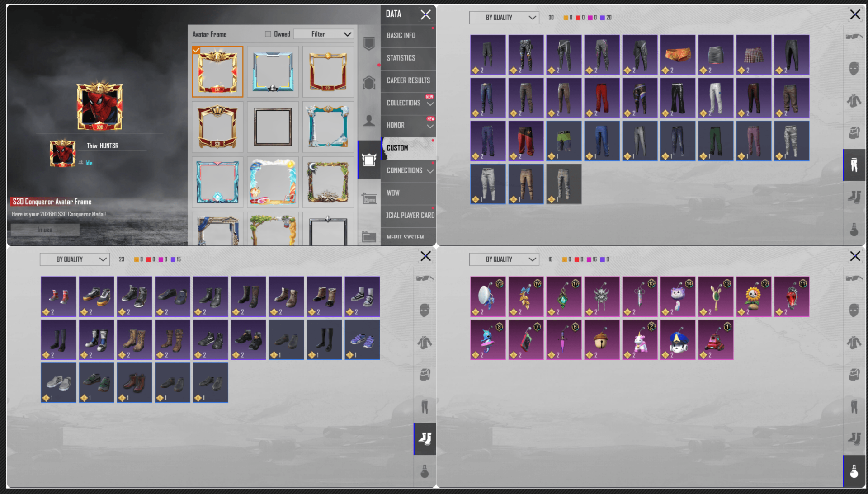The height and width of the screenshot is (494, 868).
Task: Open Statistics menu item
Action: (x=408, y=58)
